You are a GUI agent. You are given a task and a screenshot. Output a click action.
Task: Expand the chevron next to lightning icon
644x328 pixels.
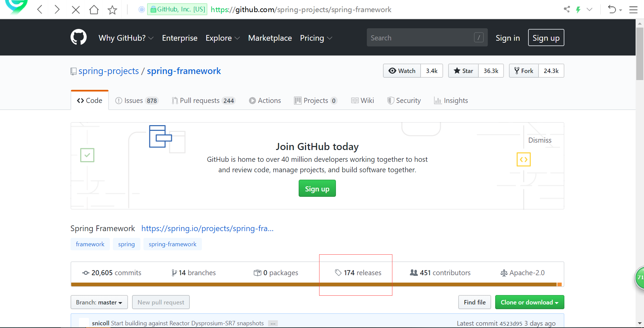[x=590, y=9]
